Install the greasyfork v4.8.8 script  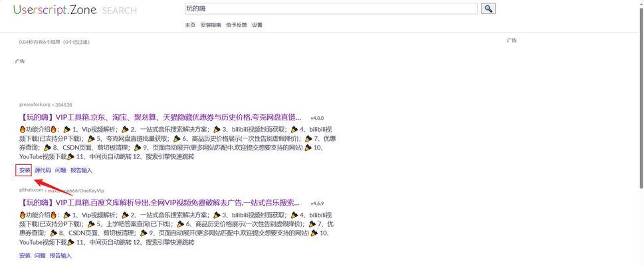[25, 170]
